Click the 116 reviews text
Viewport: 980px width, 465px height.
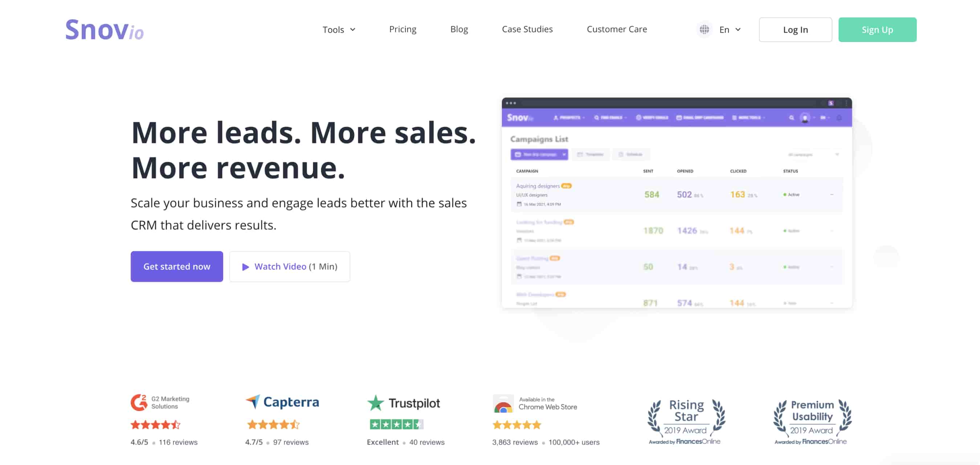[178, 442]
